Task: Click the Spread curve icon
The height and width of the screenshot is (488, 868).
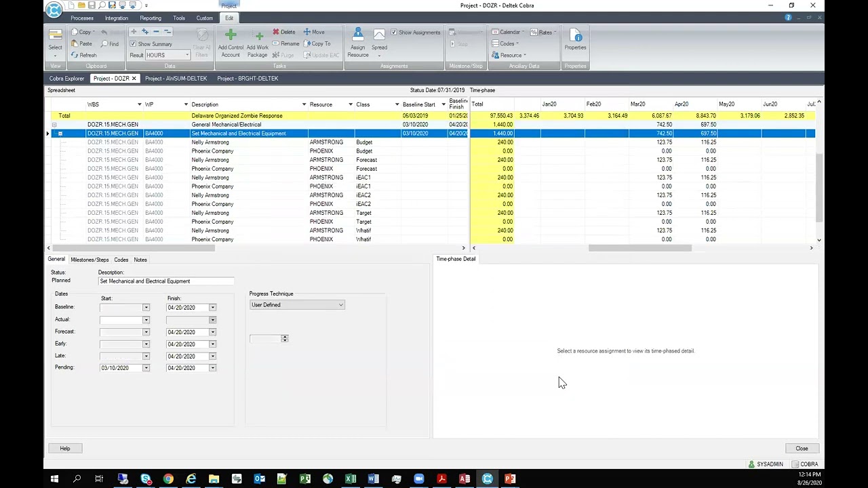Action: coord(379,35)
